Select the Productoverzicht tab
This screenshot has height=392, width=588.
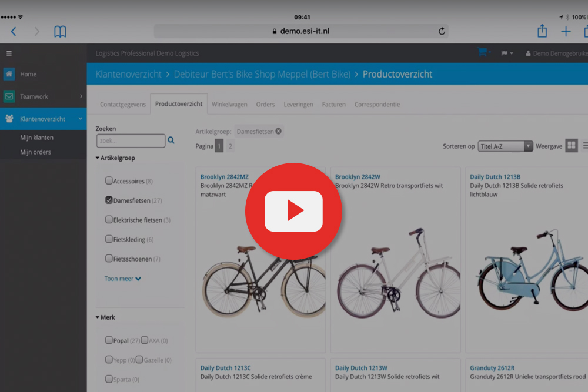(x=179, y=104)
